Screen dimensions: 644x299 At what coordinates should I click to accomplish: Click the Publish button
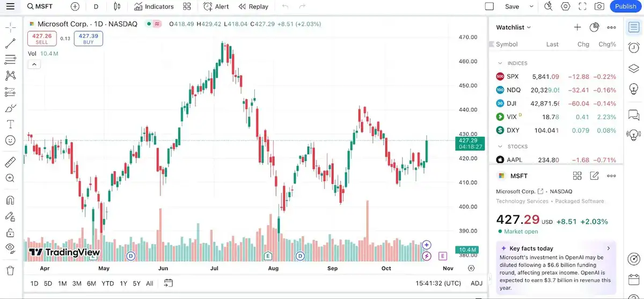[625, 6]
